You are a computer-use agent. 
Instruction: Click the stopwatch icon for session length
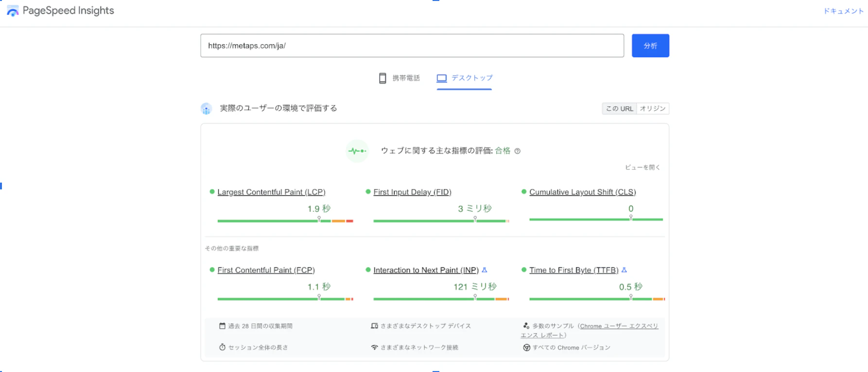tap(222, 347)
